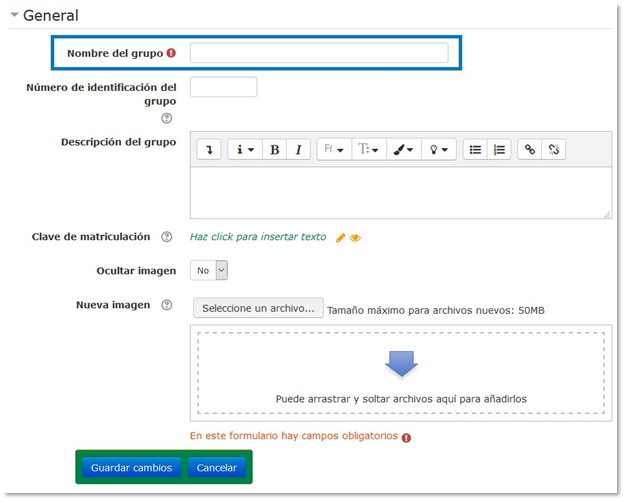Expand the editor toolbar toggle button
The width and height of the screenshot is (625, 501).
[x=209, y=150]
